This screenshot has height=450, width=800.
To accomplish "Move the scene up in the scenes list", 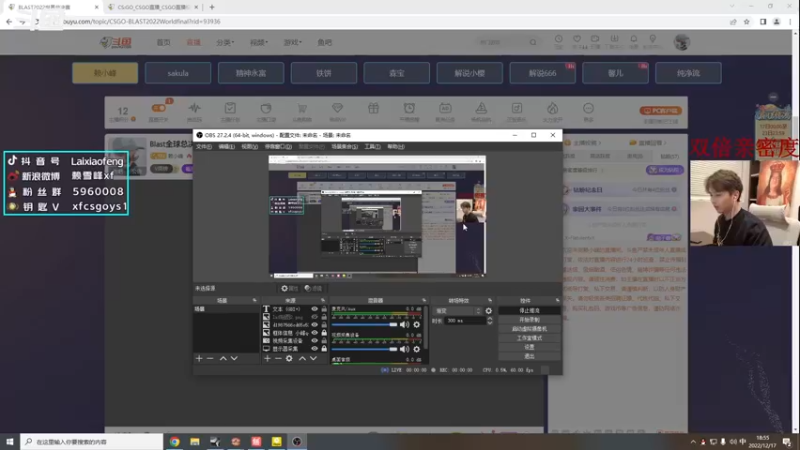I will coord(223,359).
